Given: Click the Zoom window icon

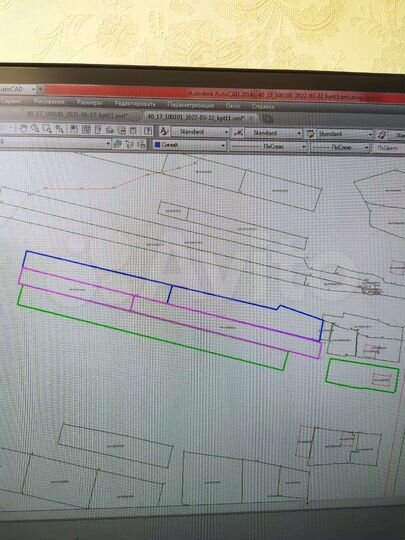Looking at the screenshot, I should [x=47, y=129].
